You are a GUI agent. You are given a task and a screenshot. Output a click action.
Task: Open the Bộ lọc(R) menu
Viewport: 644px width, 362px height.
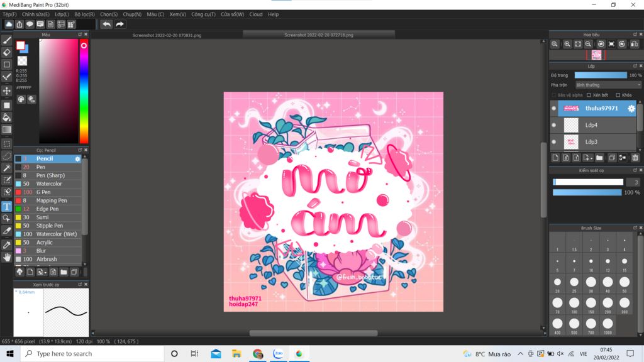pos(85,14)
